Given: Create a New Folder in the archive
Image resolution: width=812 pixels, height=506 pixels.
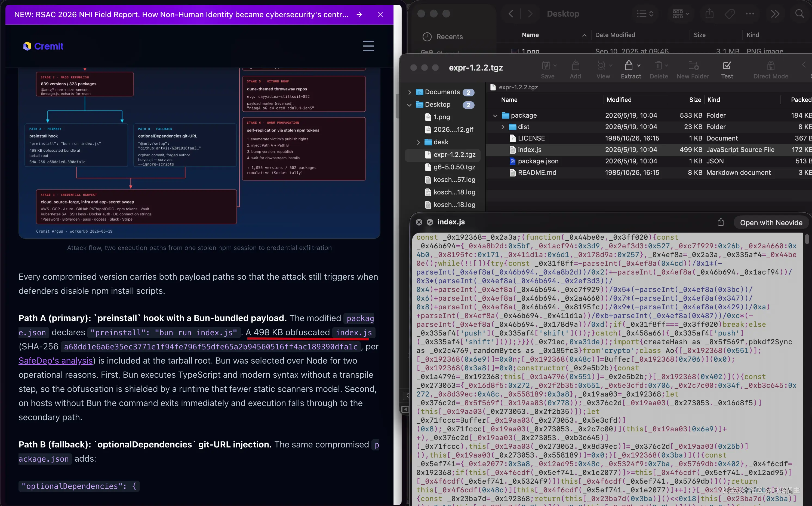Looking at the screenshot, I should [693, 69].
